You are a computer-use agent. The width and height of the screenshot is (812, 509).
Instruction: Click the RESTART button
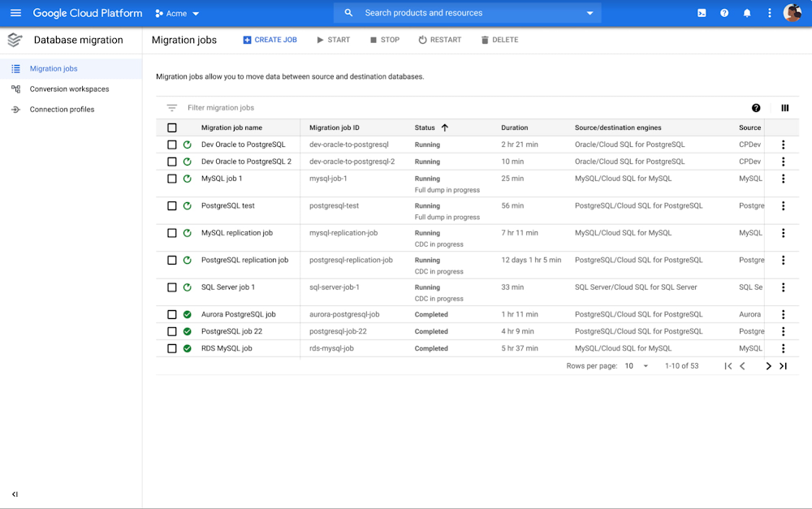click(439, 40)
